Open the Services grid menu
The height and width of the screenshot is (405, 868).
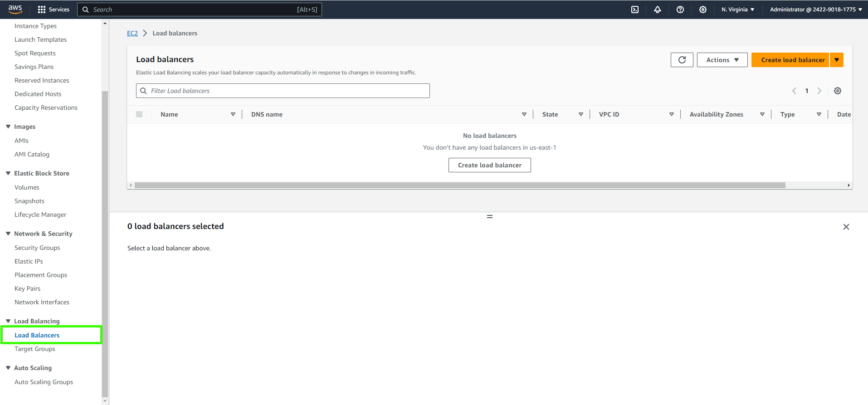coord(54,10)
